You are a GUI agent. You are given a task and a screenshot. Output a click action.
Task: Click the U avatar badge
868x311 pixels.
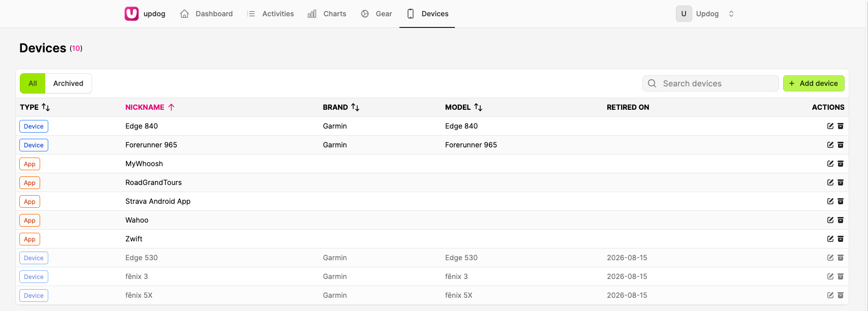pos(684,14)
